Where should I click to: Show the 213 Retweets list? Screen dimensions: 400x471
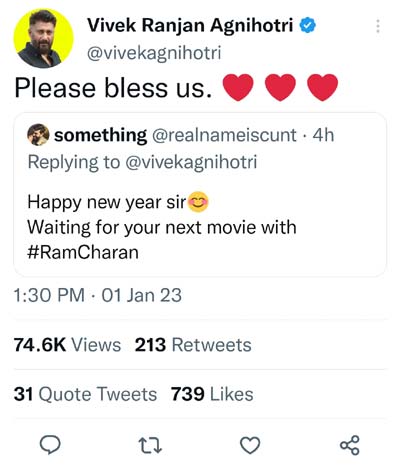[x=193, y=345]
